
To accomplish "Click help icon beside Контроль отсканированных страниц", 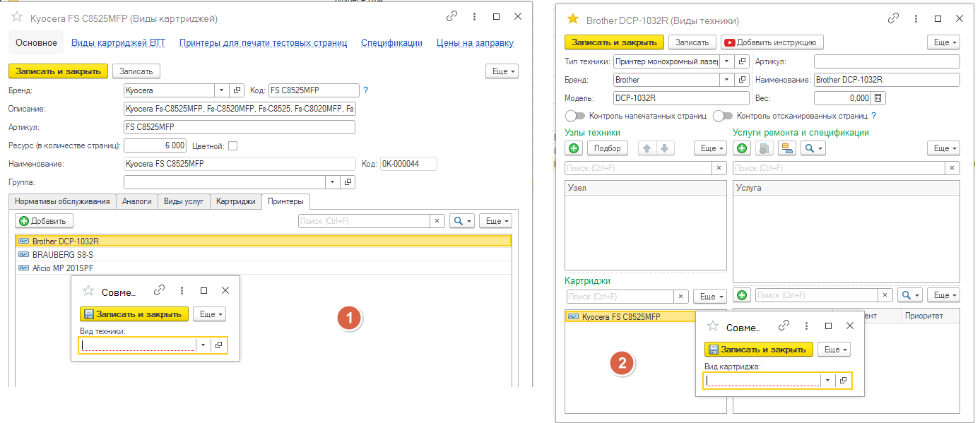I will [874, 116].
